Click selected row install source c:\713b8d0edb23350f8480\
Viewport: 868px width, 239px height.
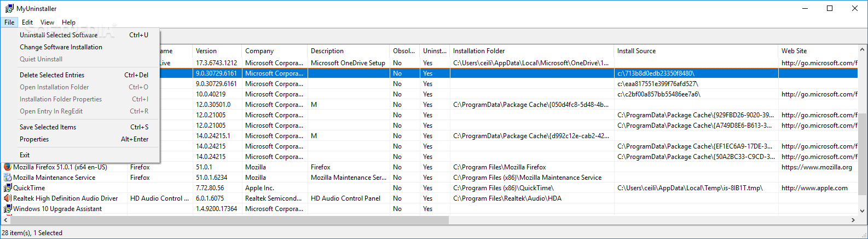[x=656, y=73]
